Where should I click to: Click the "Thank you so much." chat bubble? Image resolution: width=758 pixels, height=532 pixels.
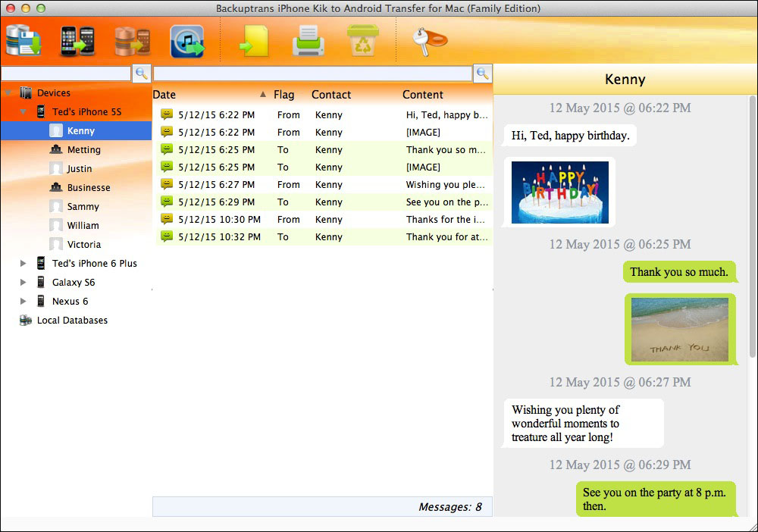click(x=679, y=272)
